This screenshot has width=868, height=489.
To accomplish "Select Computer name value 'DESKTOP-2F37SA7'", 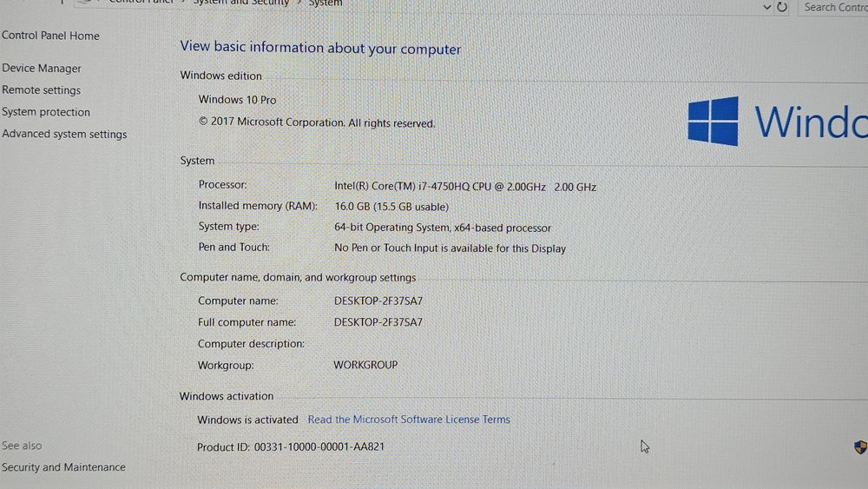I will pos(378,301).
